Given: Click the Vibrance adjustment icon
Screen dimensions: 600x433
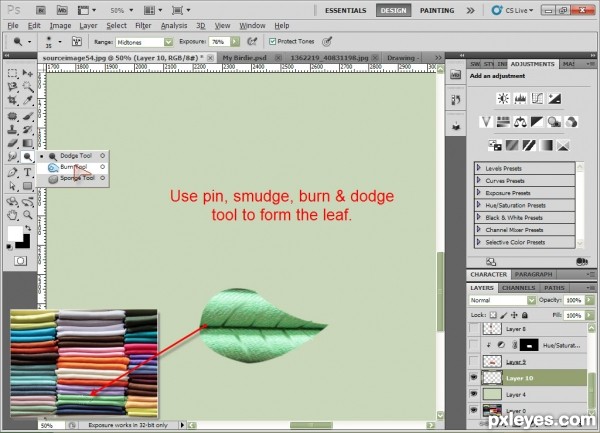Looking at the screenshot, I should pyautogui.click(x=486, y=122).
